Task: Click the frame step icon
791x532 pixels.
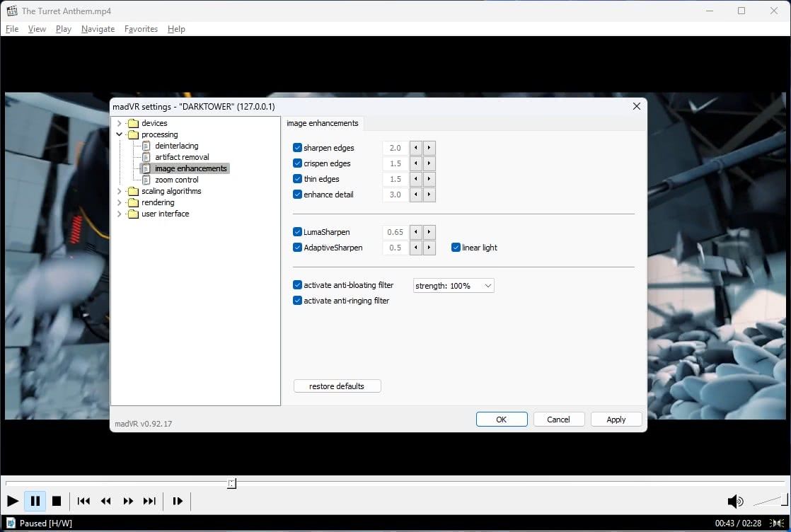Action: click(x=178, y=501)
